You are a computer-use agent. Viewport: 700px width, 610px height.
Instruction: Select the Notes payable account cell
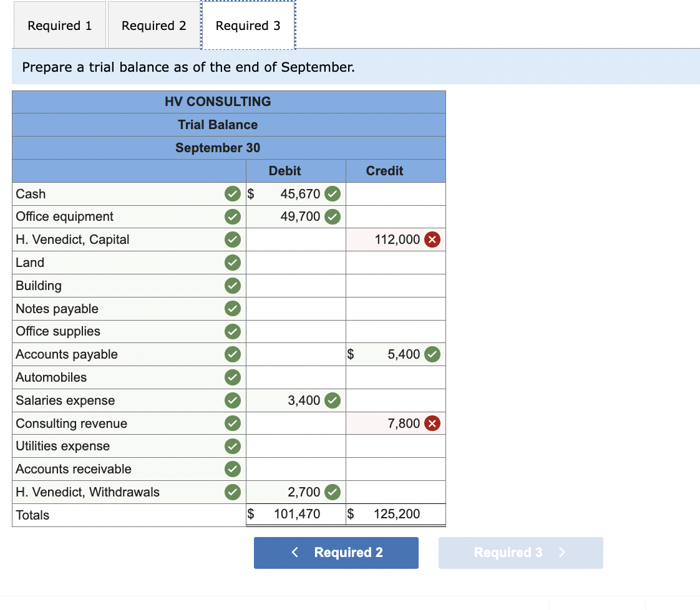(x=129, y=309)
